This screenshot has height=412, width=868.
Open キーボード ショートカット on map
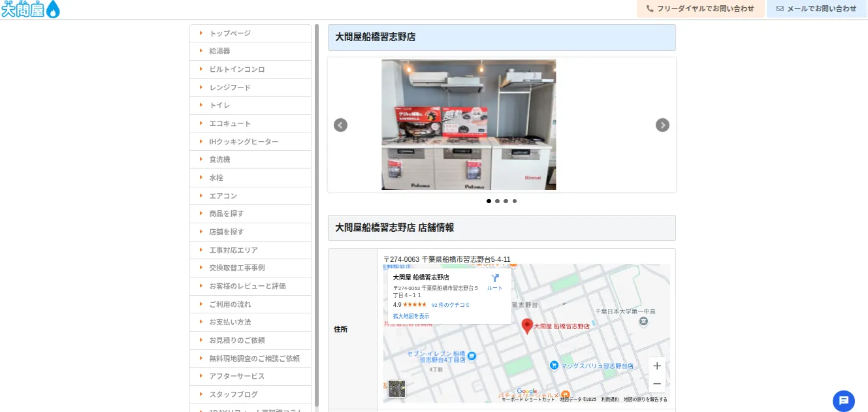click(528, 399)
